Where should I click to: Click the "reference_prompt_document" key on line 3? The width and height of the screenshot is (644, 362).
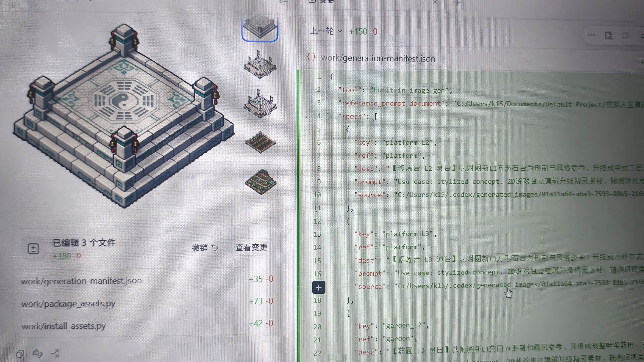pyautogui.click(x=391, y=103)
